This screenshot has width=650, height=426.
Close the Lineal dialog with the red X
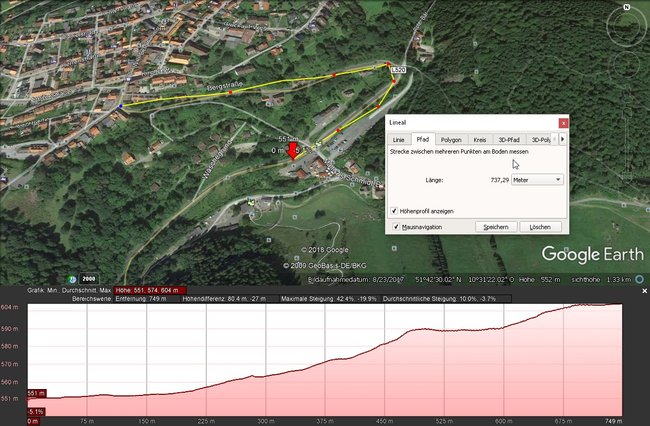(x=563, y=123)
